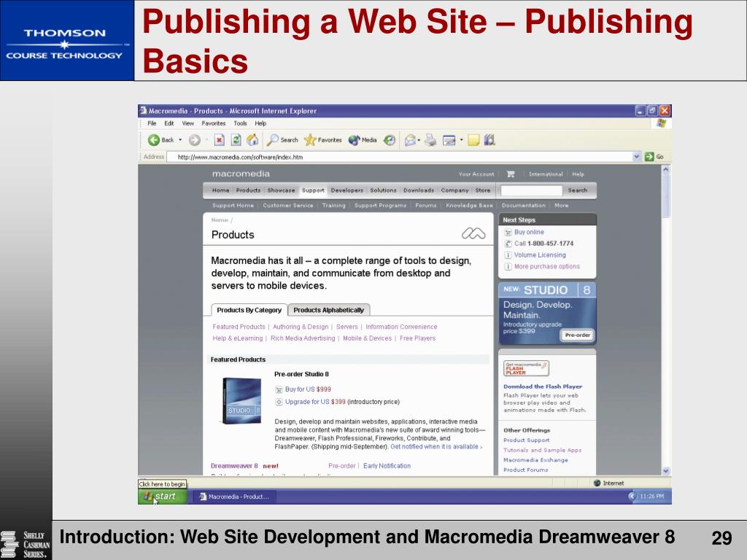Click the Windows Start button

click(163, 496)
